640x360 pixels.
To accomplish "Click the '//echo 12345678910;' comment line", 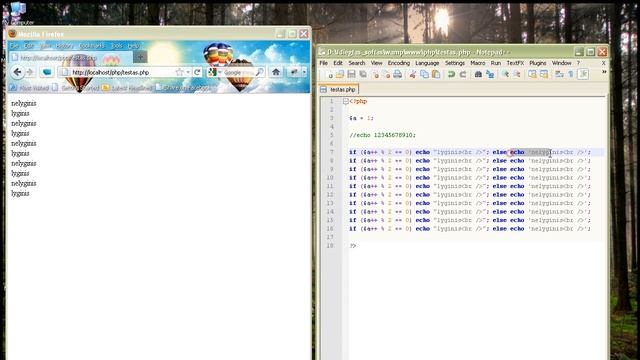I will [382, 135].
